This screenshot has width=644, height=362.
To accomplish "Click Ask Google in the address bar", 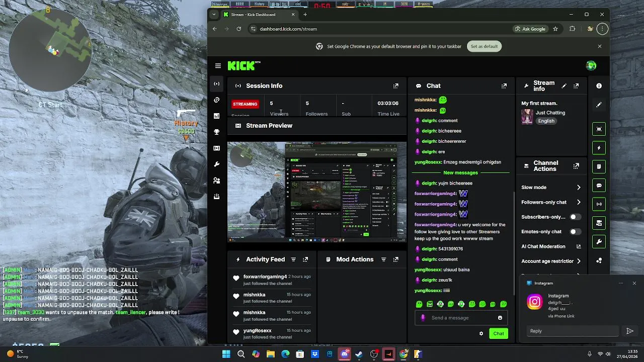I will (x=530, y=29).
